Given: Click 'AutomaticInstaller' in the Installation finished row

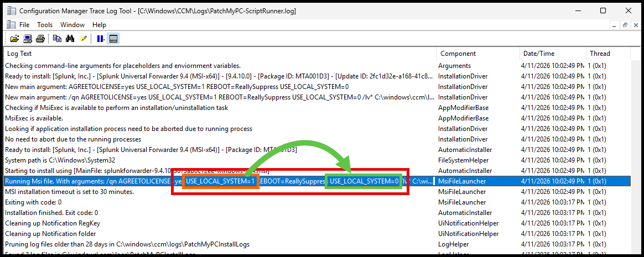Looking at the screenshot, I should [465, 213].
